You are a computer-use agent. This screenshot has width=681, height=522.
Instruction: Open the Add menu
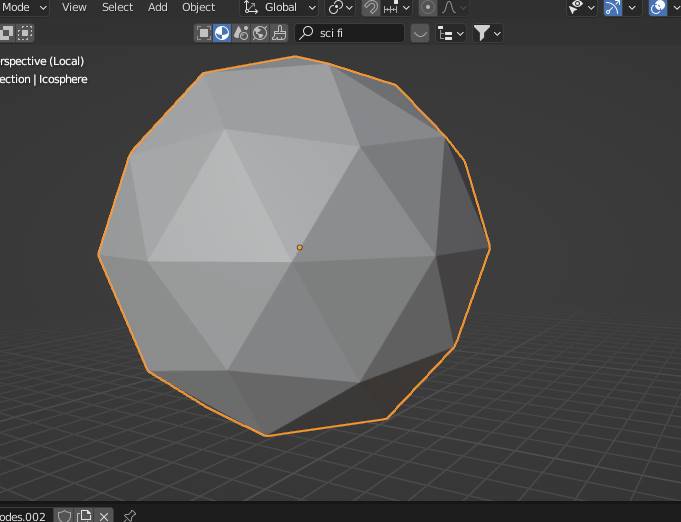point(158,7)
